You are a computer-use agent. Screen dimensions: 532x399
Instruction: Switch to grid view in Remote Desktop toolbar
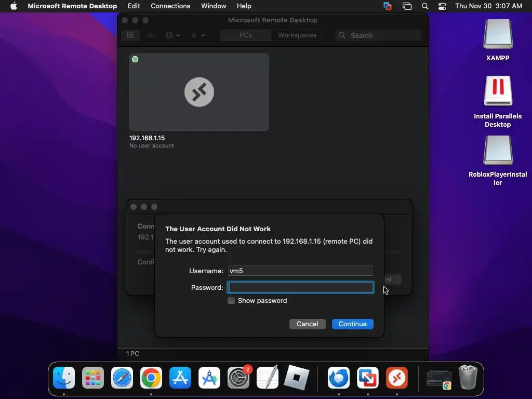[130, 35]
